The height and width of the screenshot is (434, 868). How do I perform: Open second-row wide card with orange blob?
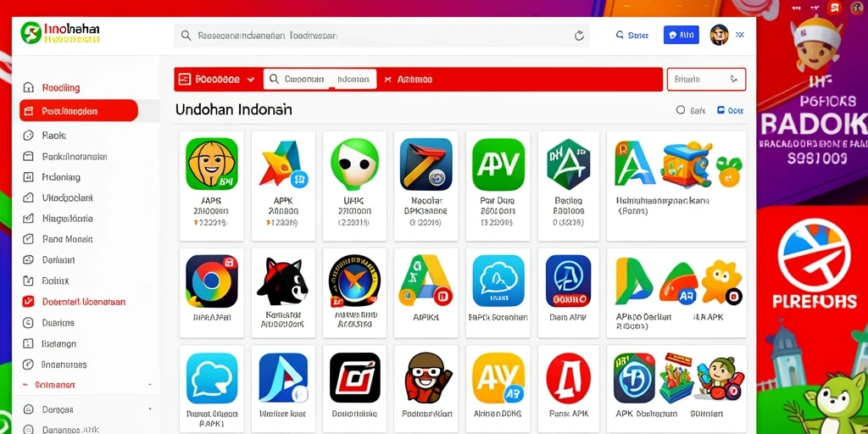pos(676,292)
